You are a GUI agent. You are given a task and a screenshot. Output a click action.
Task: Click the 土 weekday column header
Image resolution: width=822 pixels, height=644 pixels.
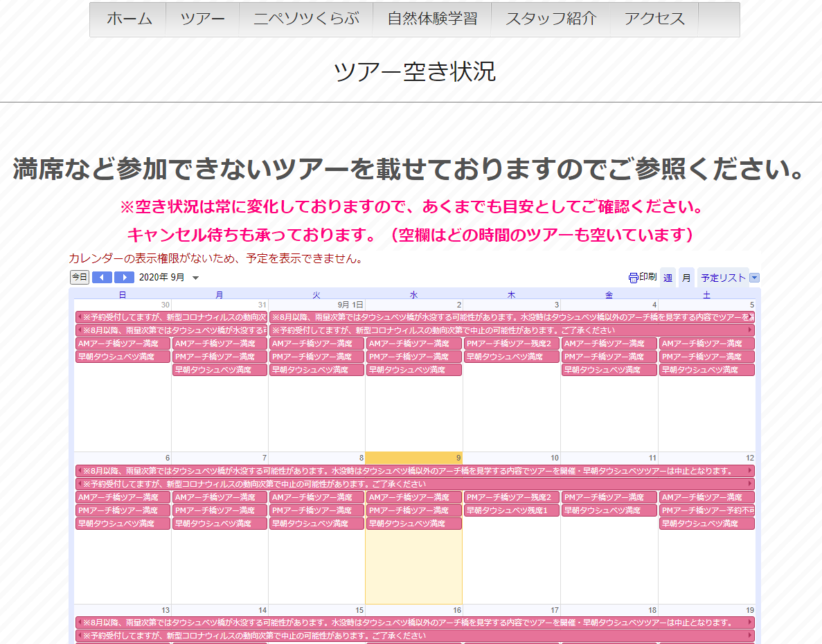[x=706, y=294]
